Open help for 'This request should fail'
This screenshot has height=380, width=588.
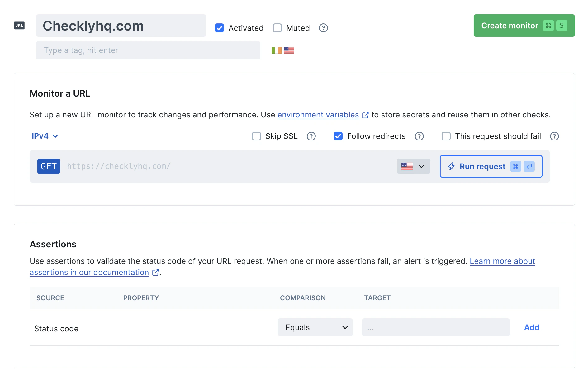[554, 136]
